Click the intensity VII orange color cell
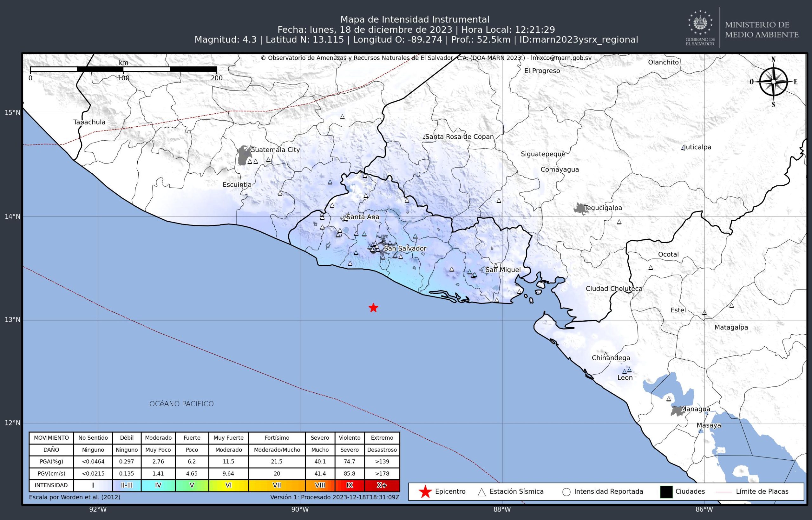812x520 pixels. 277,485
